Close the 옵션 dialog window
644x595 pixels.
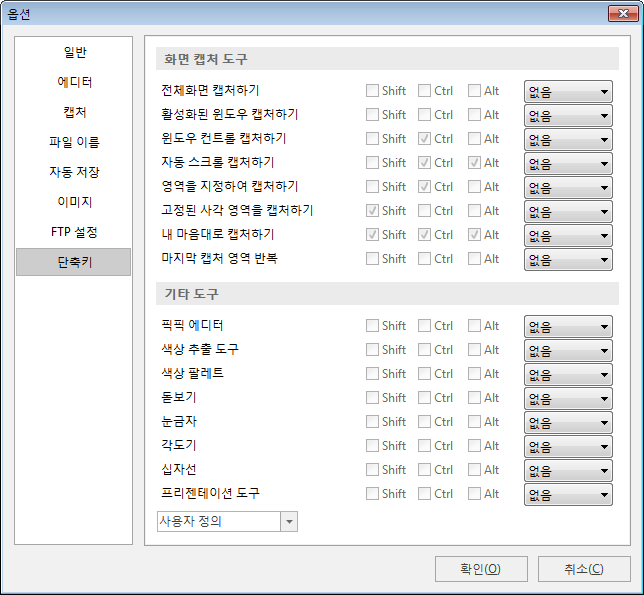(623, 14)
